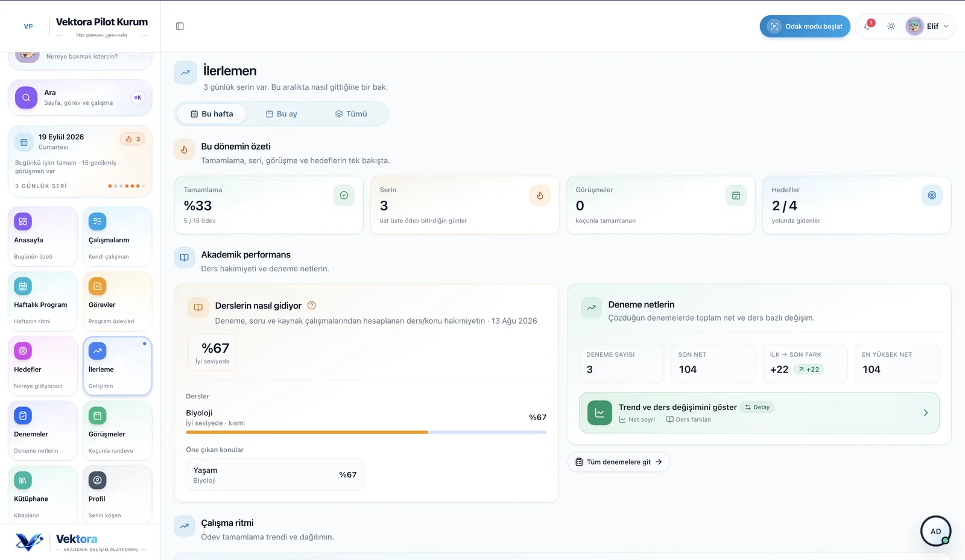Click the %67 İyi seviyede badge
This screenshot has width=965, height=560.
213,352
